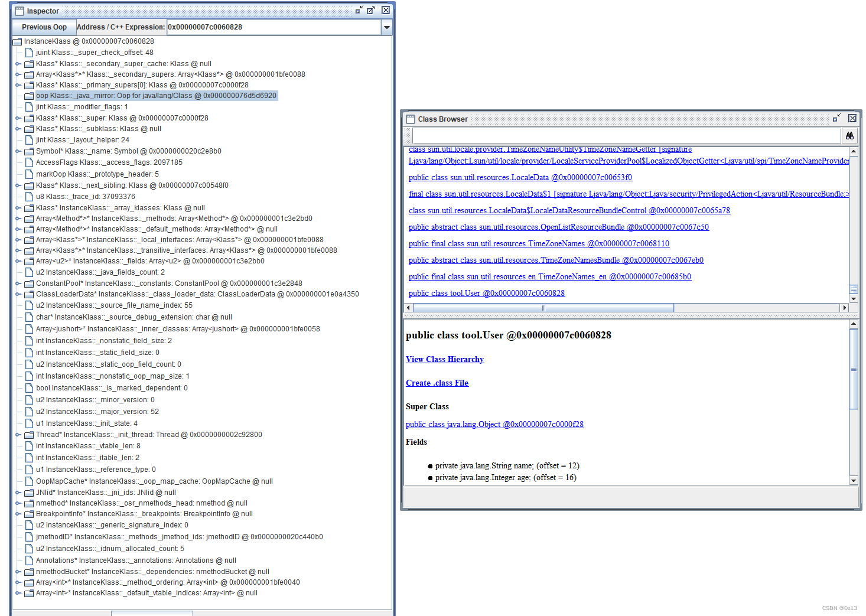
Task: Click the binoculars search icon in Class Browser
Action: point(849,135)
